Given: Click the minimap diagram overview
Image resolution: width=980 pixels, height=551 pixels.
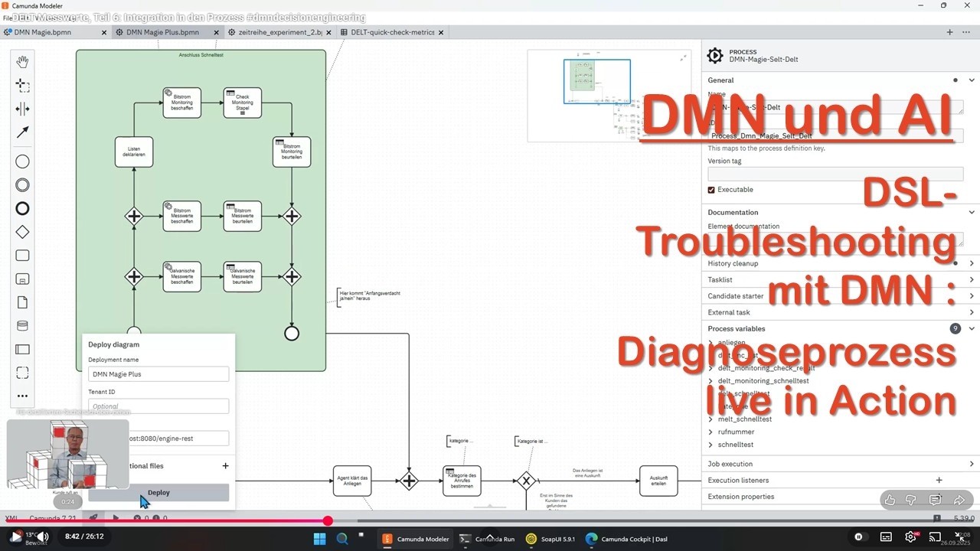Looking at the screenshot, I should pyautogui.click(x=609, y=96).
